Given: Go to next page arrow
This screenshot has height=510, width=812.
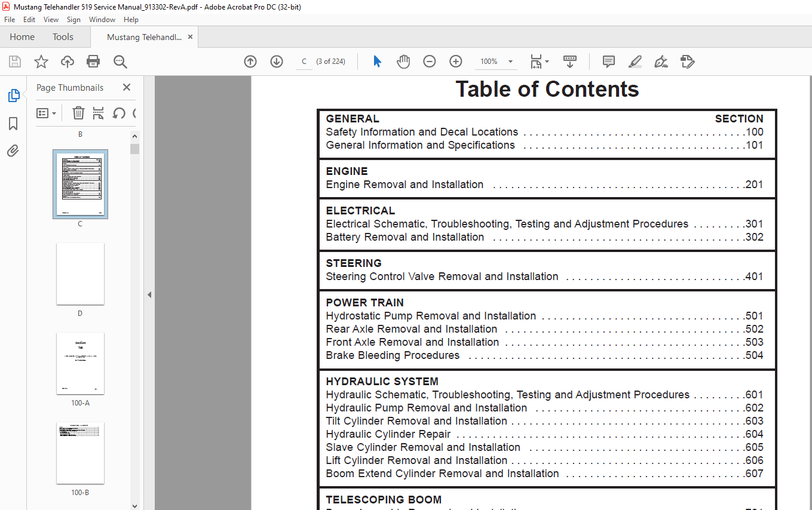Looking at the screenshot, I should pyautogui.click(x=277, y=62).
